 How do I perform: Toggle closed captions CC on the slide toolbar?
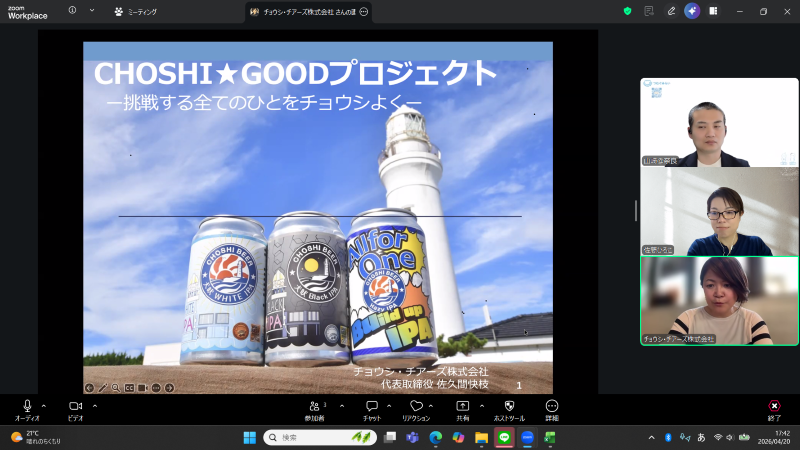coord(129,387)
